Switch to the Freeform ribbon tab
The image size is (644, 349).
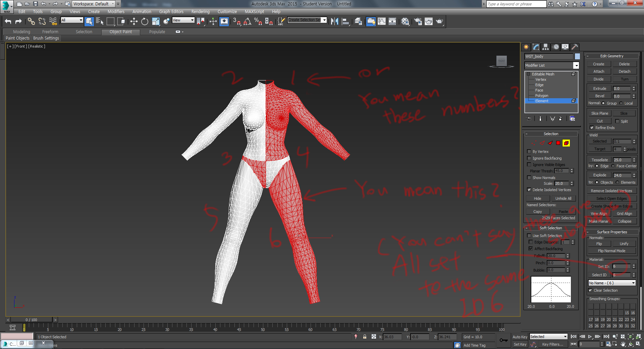tap(50, 32)
